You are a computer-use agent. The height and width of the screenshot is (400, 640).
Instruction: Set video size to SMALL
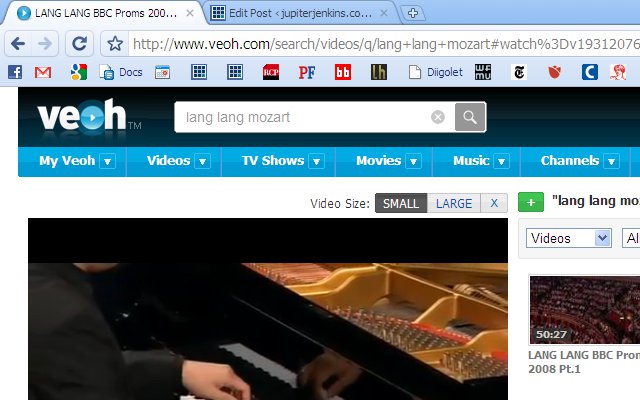coord(401,203)
